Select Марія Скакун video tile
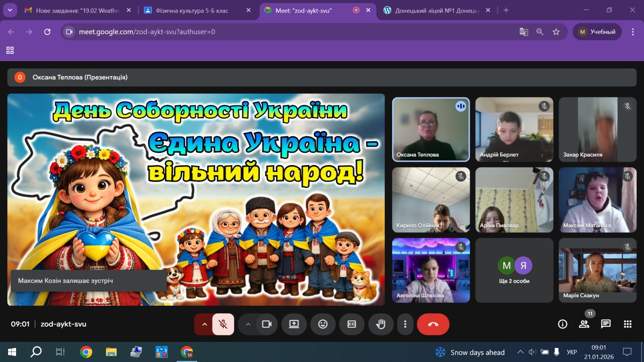The width and height of the screenshot is (644, 362). (597, 270)
